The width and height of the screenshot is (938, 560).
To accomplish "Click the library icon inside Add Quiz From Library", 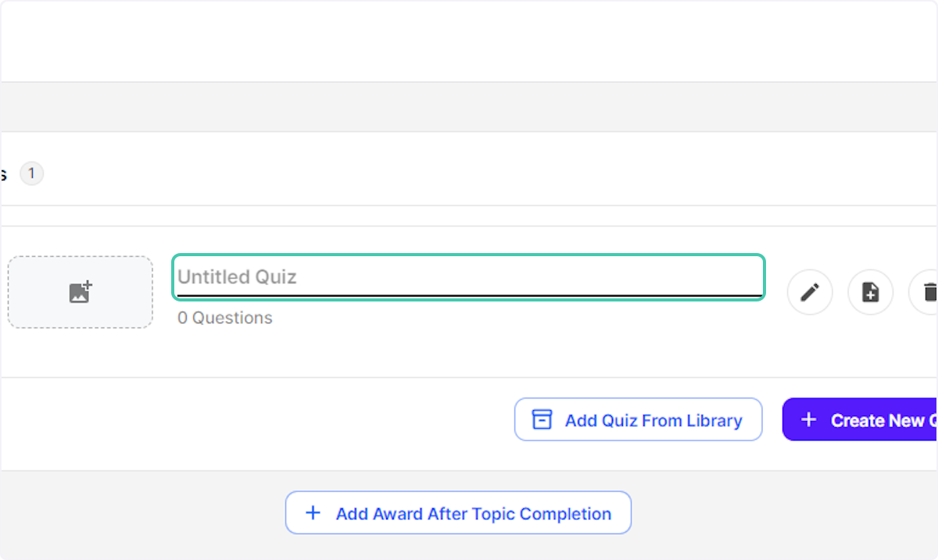I will 541,419.
